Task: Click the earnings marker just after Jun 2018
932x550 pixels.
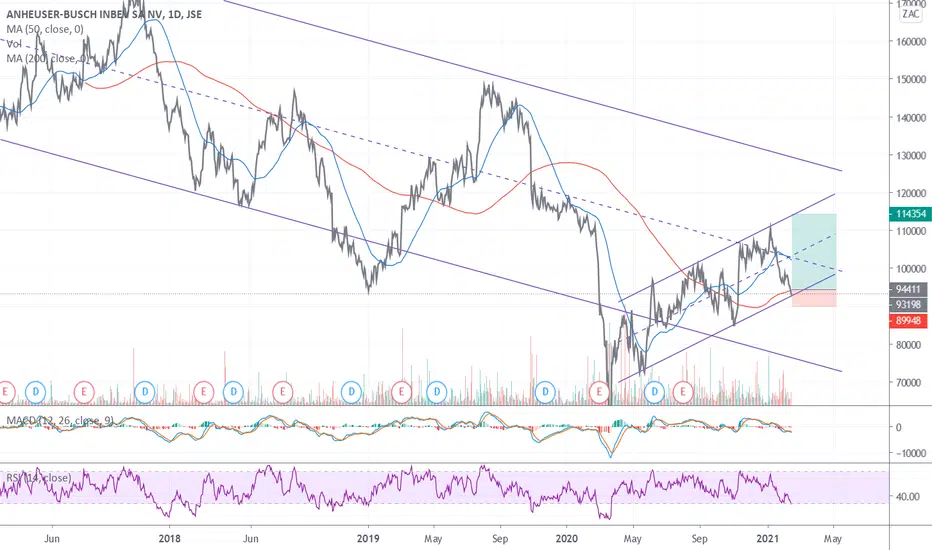Action: tap(282, 392)
